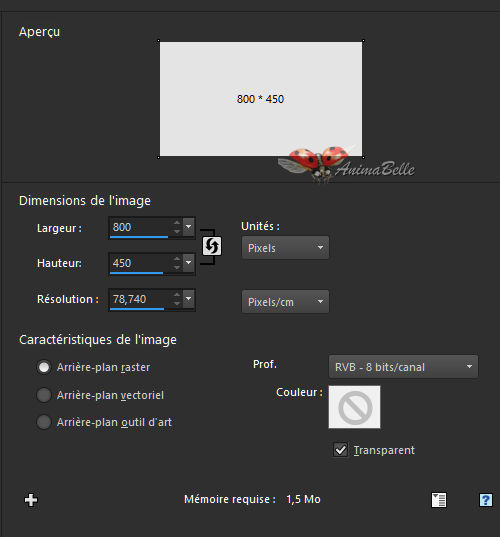This screenshot has width=500, height=537.
Task: Click the Caractéristiques de l'image heading
Action: (98, 340)
